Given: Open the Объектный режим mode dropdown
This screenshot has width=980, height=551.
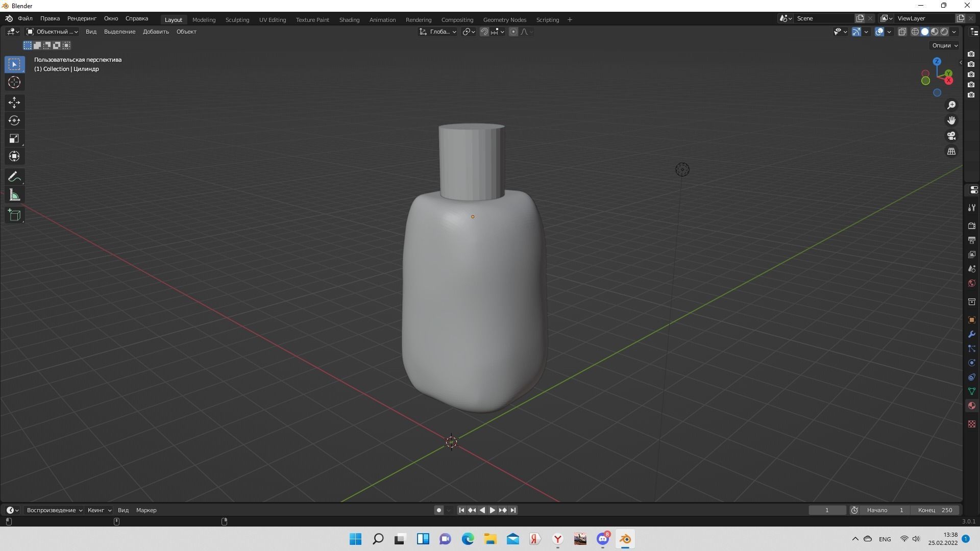Looking at the screenshot, I should [54, 31].
